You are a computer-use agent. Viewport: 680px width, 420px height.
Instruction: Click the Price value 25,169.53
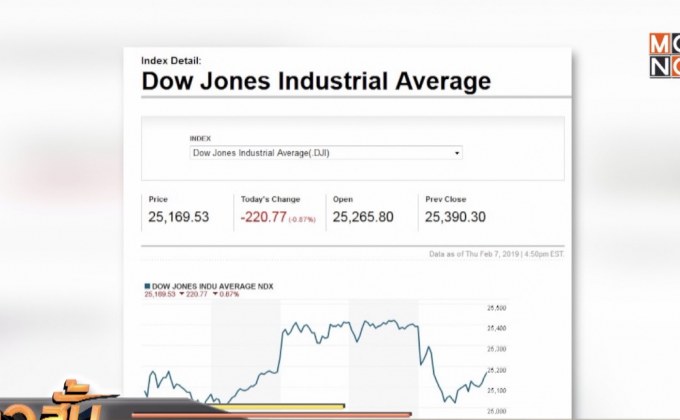(179, 217)
